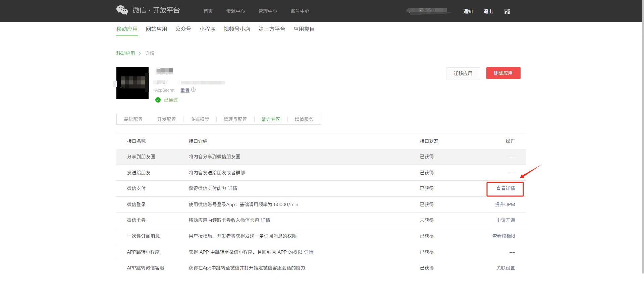This screenshot has height=308, width=644.
Task: Click 关联设置 for APP跳转微信客服
Action: (x=505, y=268)
